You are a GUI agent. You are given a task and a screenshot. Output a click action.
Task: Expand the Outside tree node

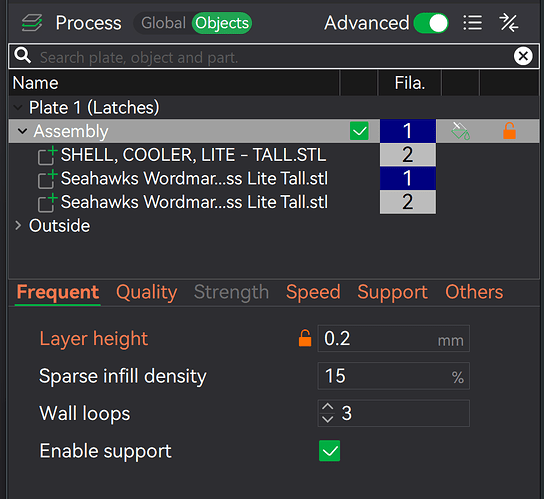pos(18,226)
